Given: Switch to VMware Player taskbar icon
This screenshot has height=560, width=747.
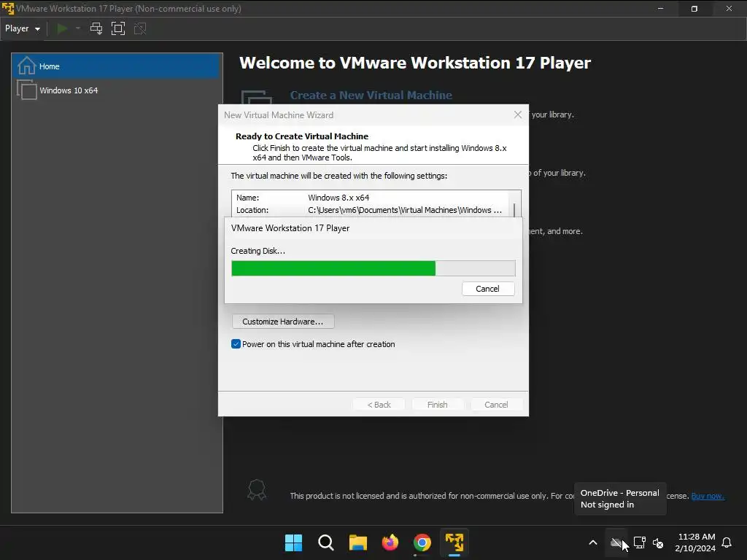Looking at the screenshot, I should pos(454,542).
